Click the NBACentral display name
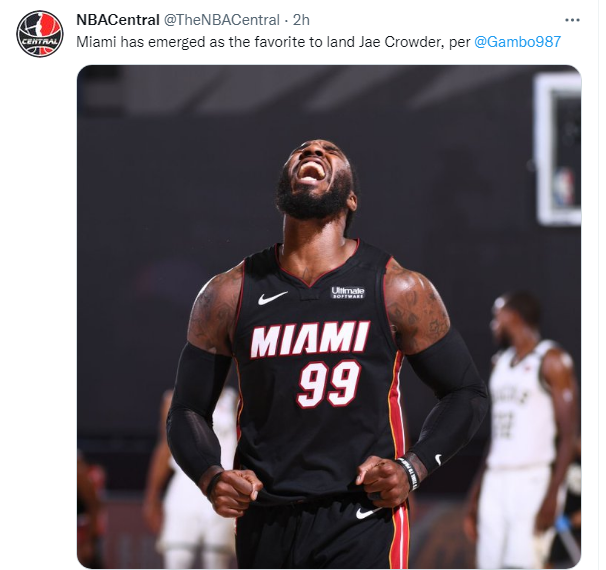The height and width of the screenshot is (570, 606). point(118,20)
